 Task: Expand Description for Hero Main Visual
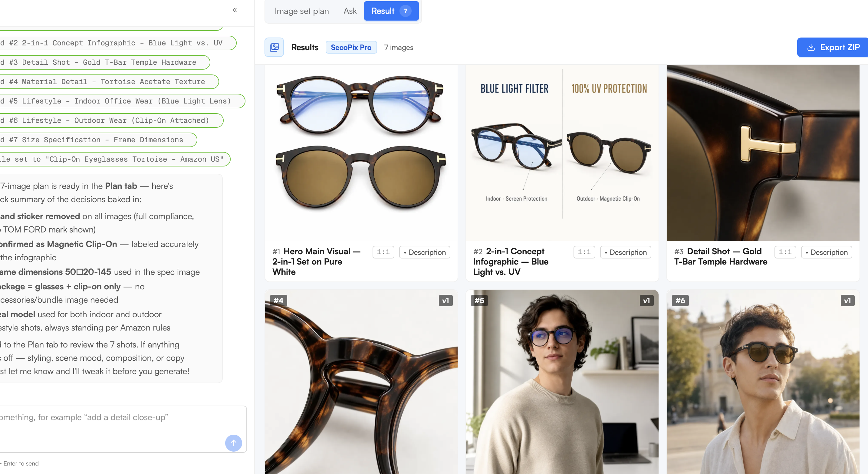click(425, 252)
